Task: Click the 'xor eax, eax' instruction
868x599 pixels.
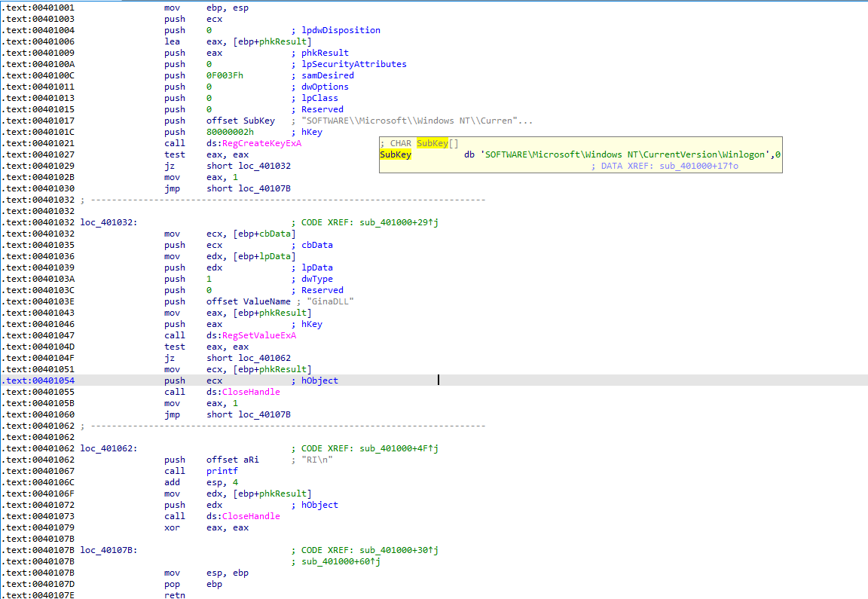Action: (206, 527)
